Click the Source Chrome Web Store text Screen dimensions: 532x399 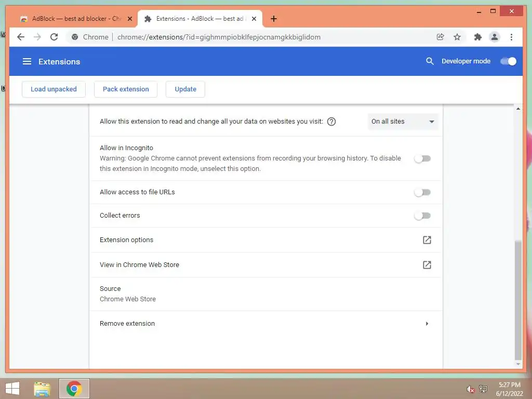tap(128, 299)
